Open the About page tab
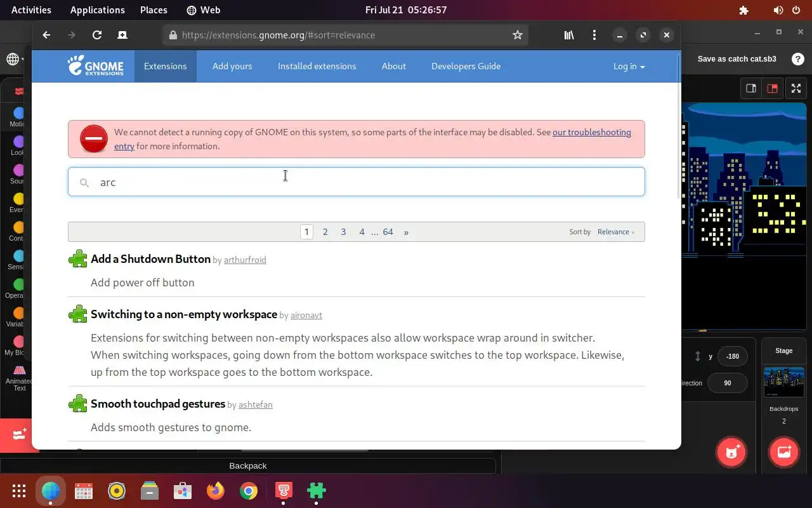The image size is (812, 508). 393,66
